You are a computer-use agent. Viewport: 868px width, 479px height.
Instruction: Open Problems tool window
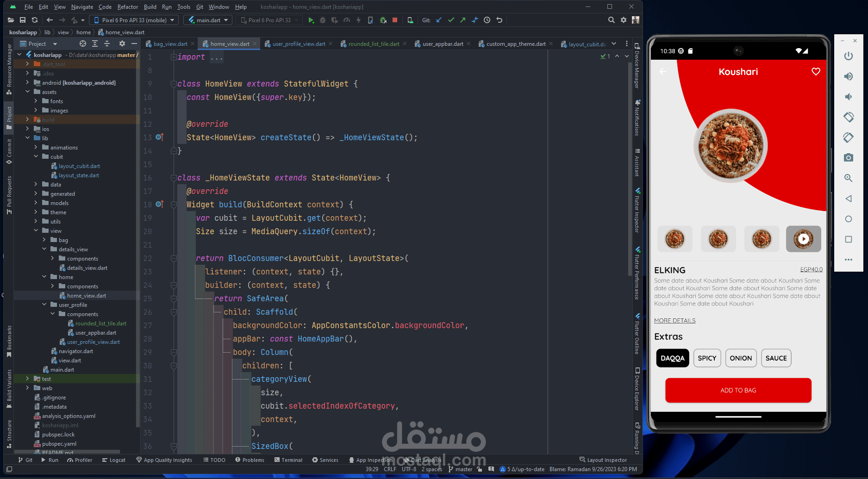(x=250, y=460)
